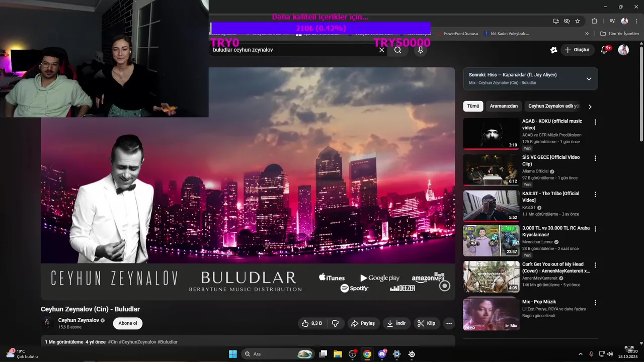Select the Ceyhun Zeynalov adlı chip

[x=553, y=106]
